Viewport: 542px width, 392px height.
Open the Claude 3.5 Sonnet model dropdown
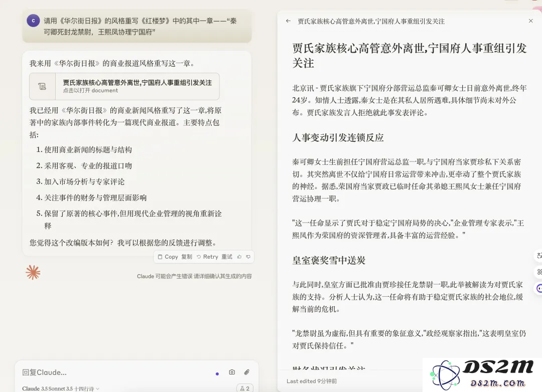[x=61, y=388]
